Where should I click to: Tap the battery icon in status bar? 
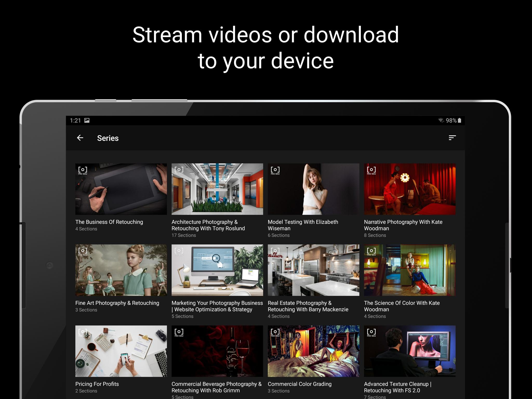tap(459, 120)
